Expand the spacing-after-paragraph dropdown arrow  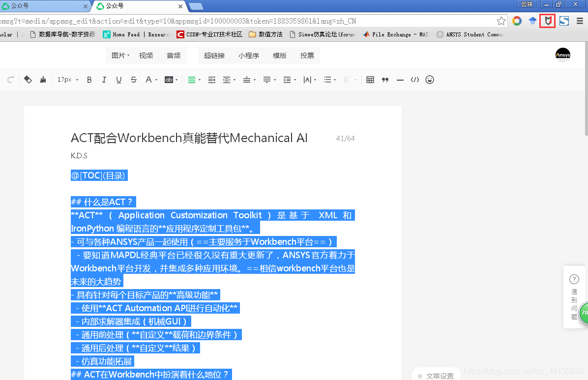pos(275,80)
